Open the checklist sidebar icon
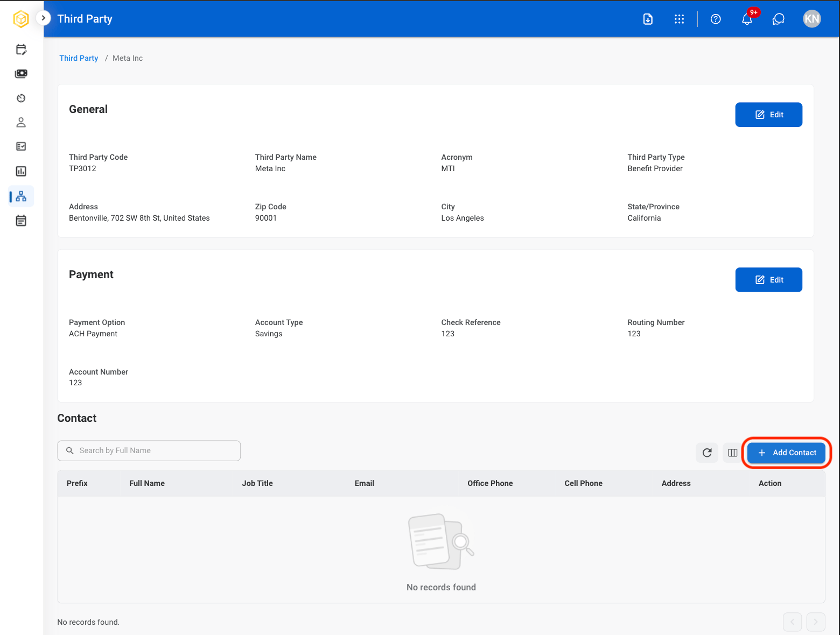Image resolution: width=840 pixels, height=635 pixels. [x=21, y=146]
